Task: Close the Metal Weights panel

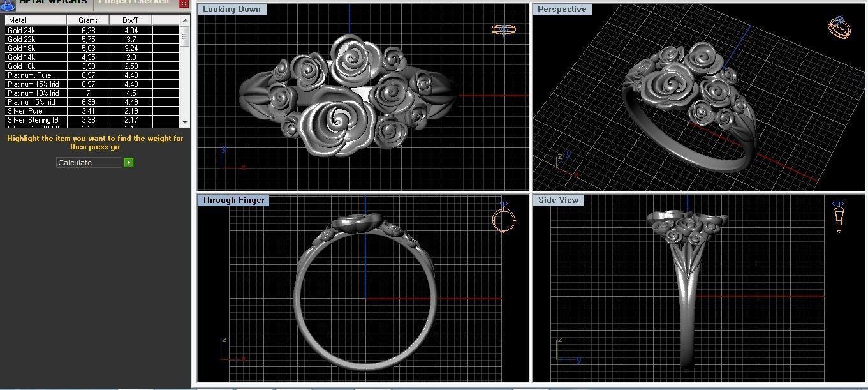Action: pyautogui.click(x=184, y=4)
